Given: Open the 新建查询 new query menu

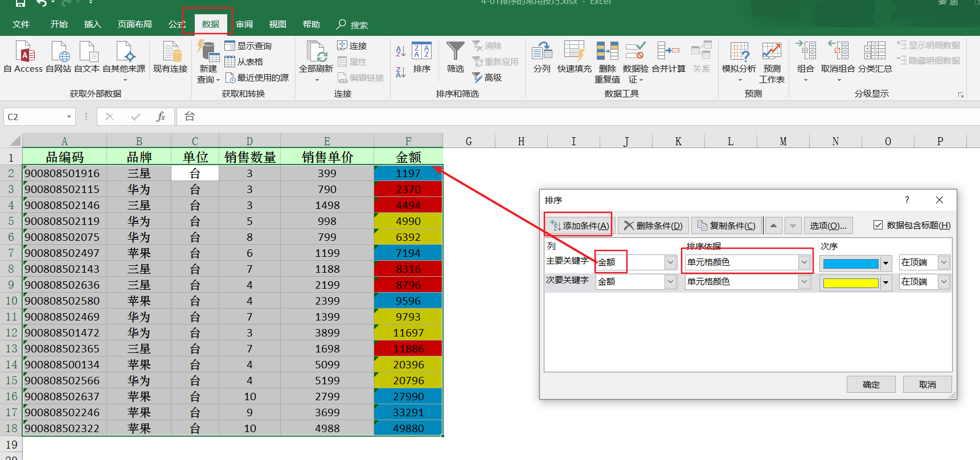Looking at the screenshot, I should click(x=208, y=61).
